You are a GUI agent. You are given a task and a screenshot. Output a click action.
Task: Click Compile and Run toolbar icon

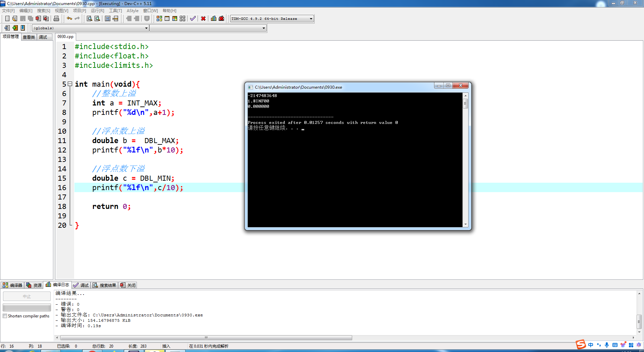pyautogui.click(x=175, y=18)
